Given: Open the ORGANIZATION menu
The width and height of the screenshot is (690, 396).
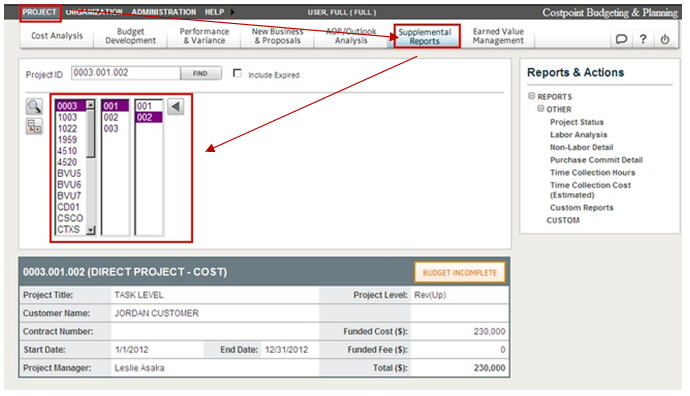Looking at the screenshot, I should coord(94,12).
